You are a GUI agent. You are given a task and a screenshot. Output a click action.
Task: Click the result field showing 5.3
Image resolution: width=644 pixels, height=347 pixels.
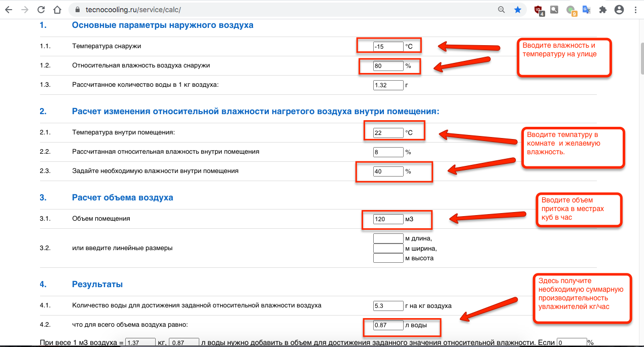pyautogui.click(x=388, y=306)
